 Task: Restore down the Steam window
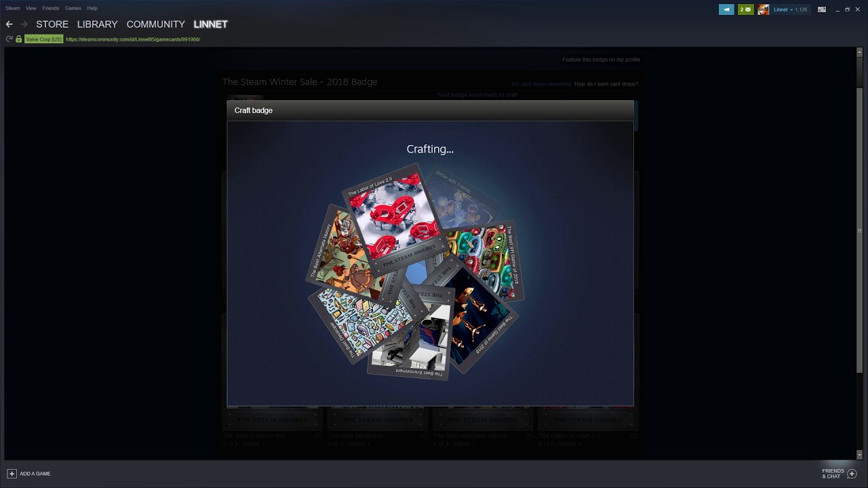click(847, 9)
